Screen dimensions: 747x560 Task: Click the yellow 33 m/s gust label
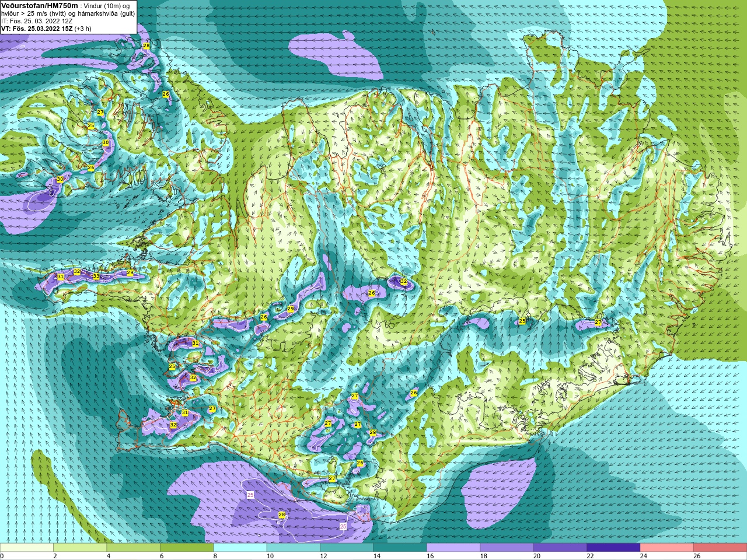96,276
